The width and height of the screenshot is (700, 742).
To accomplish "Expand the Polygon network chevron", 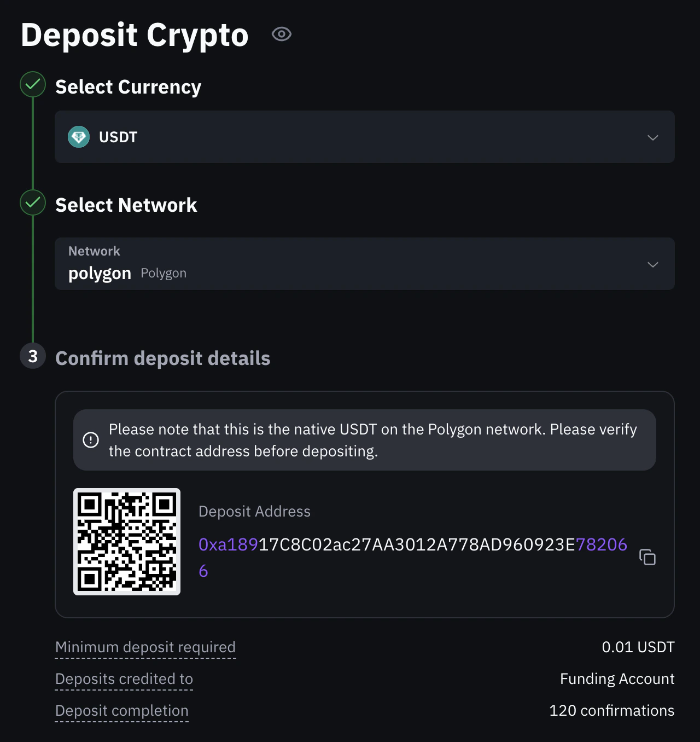I will (x=652, y=264).
